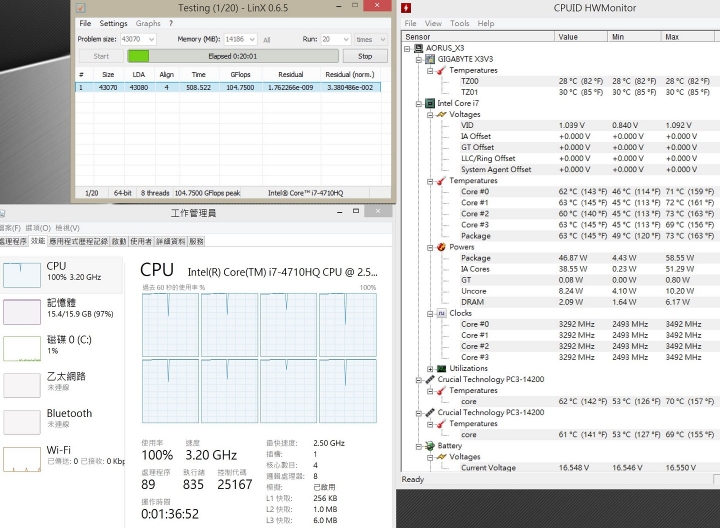Expand the Utilizations section

click(430, 369)
